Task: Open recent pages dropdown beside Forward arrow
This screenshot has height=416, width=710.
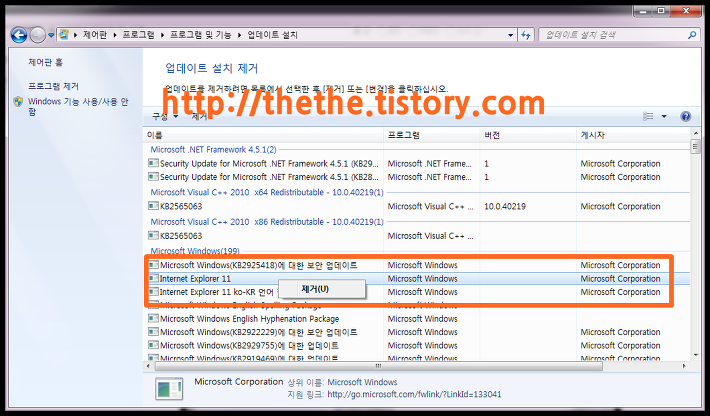Action: coord(51,35)
